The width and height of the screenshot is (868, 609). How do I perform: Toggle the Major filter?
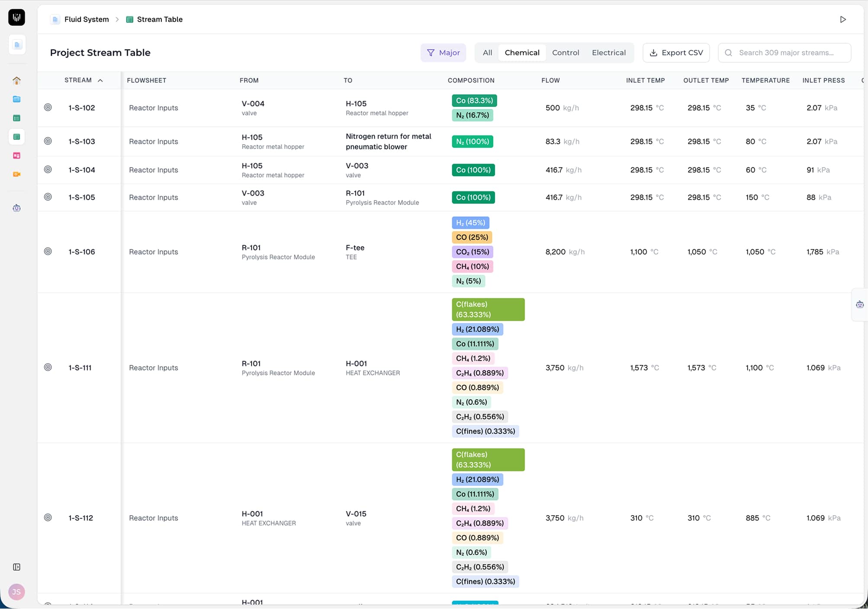pyautogui.click(x=443, y=53)
